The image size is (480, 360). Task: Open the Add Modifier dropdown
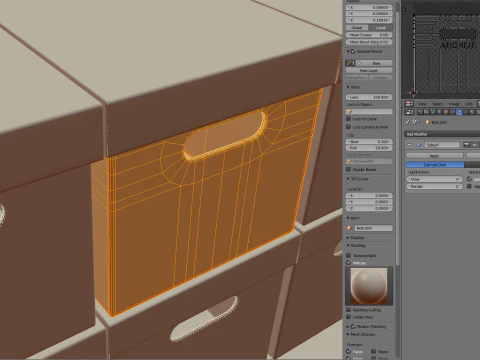click(442, 134)
